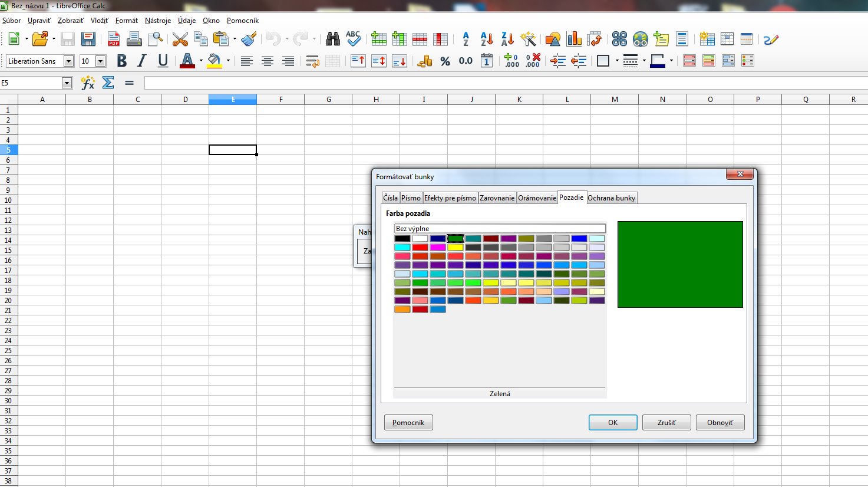Viewport: 868px width, 487px height.
Task: Click the Clone Formatting paintbrush icon
Action: [x=249, y=40]
